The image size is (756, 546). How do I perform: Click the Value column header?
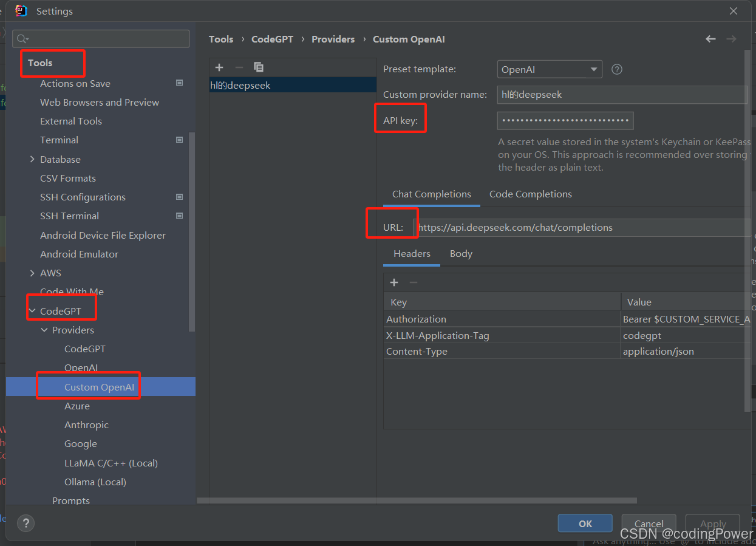coord(686,302)
